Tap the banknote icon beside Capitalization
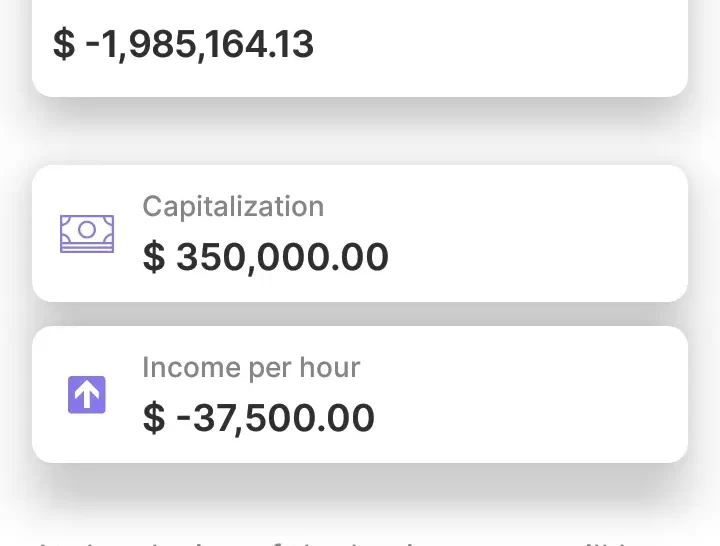Viewport: 720px width, 546px height. 87,233
